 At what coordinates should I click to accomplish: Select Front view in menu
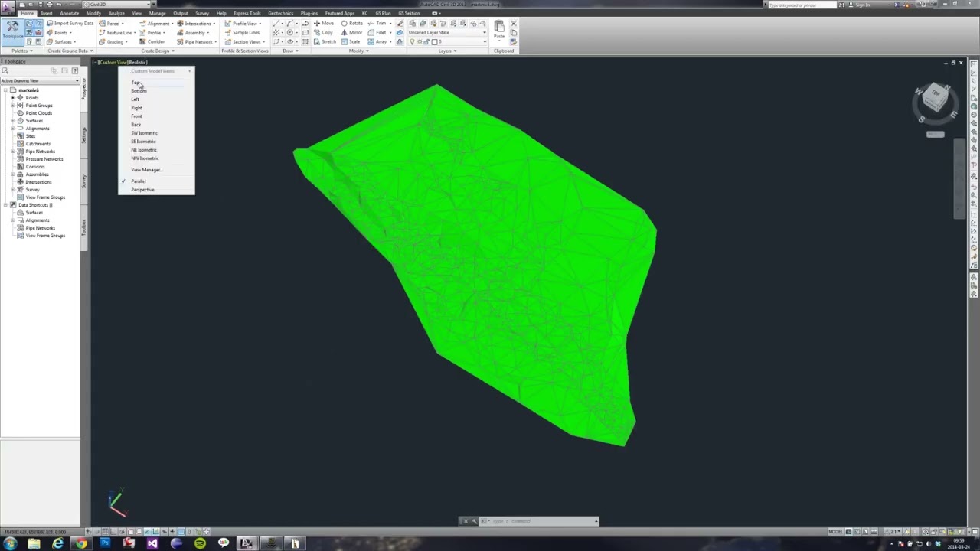coord(136,116)
